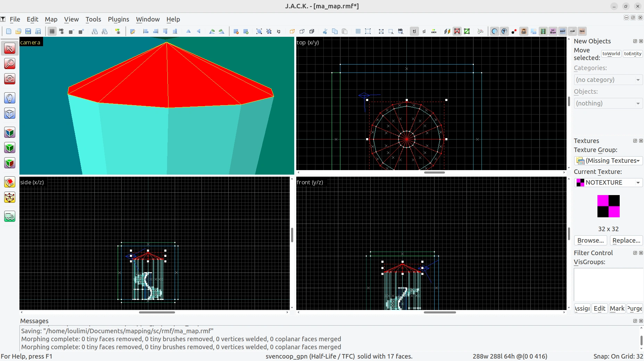Activate the Vertex manipulation tool
This screenshot has height=361, width=644.
[10, 198]
